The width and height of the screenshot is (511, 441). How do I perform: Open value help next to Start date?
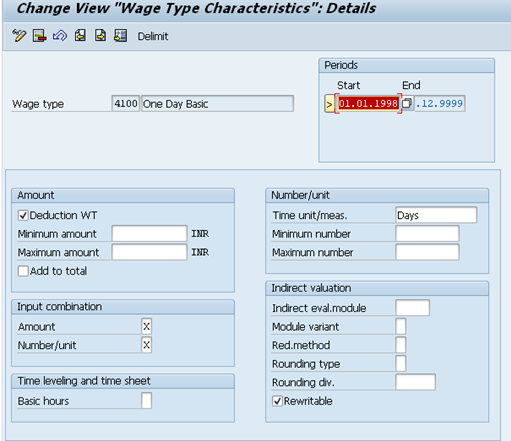pos(407,103)
